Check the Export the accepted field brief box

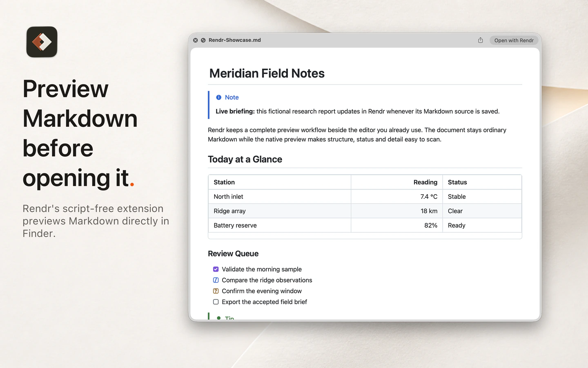click(x=216, y=302)
